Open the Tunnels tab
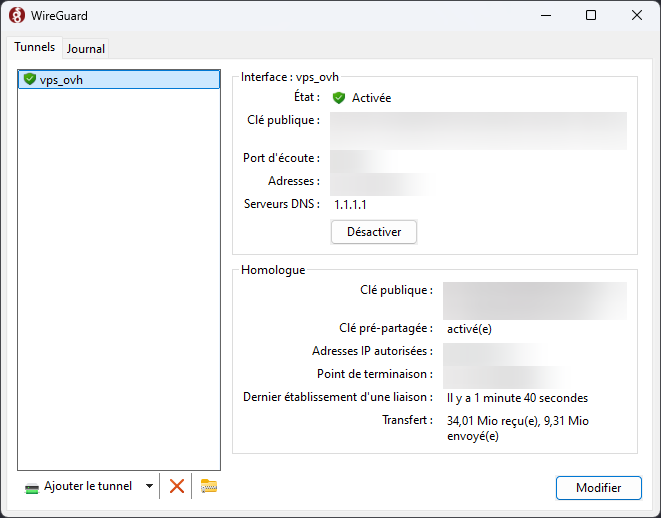 pos(35,47)
